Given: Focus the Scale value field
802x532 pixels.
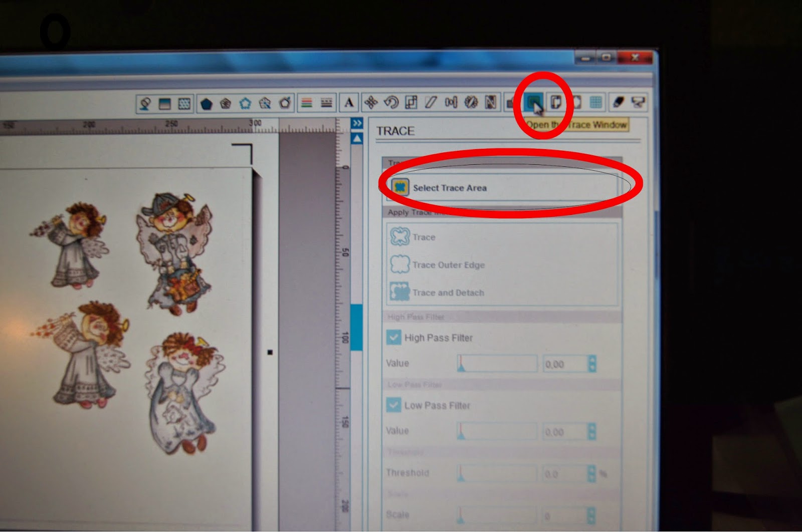Looking at the screenshot, I should (x=565, y=515).
